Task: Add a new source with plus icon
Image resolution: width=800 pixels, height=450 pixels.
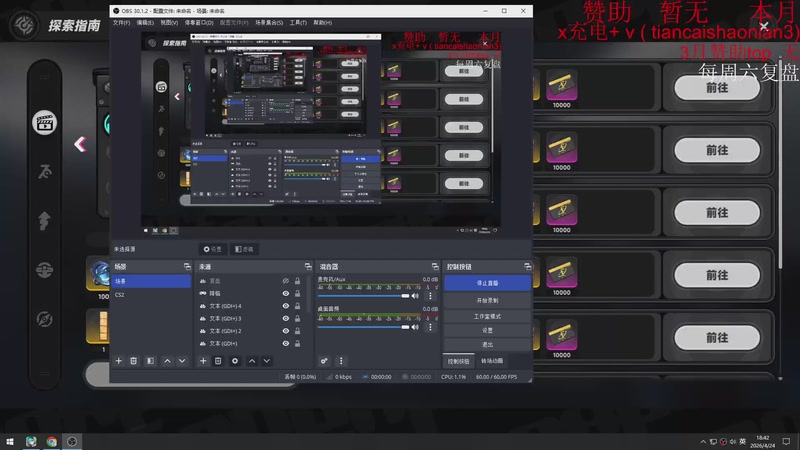Action: 203,361
